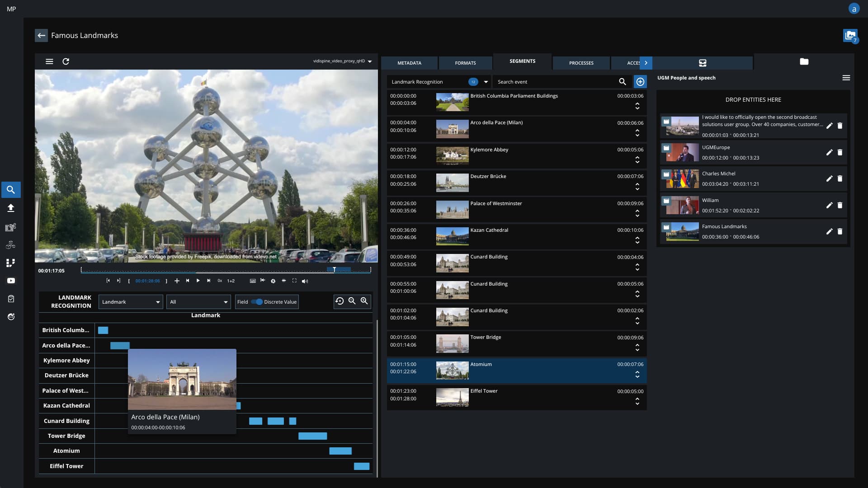Open the Landmark dropdown in recognition panel
Screen dimensions: 868x488
pyautogui.click(x=131, y=302)
